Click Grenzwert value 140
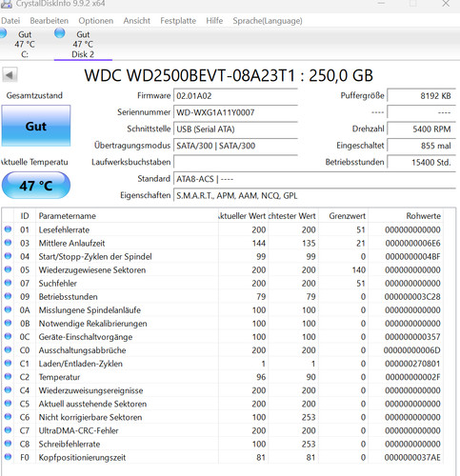 [x=359, y=269]
